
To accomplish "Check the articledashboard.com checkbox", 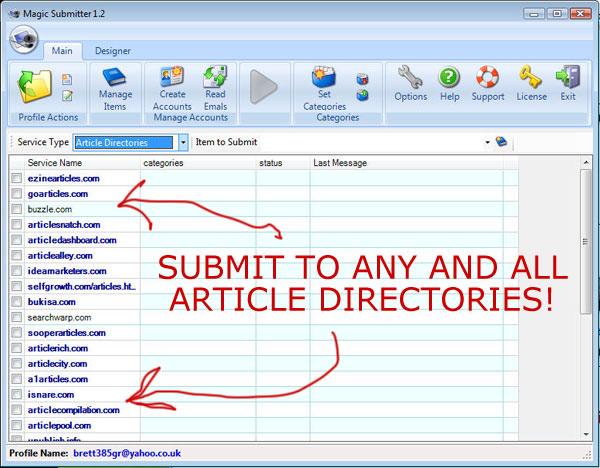I will point(16,240).
